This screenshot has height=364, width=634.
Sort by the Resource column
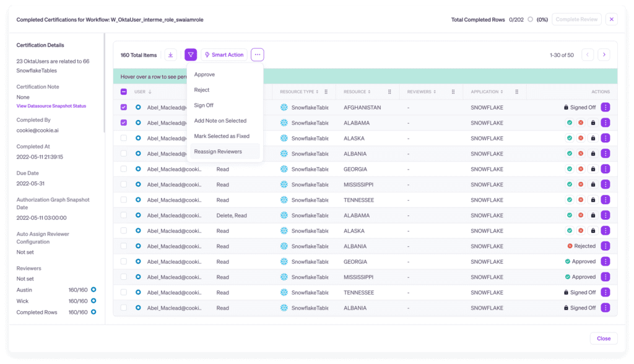click(357, 92)
